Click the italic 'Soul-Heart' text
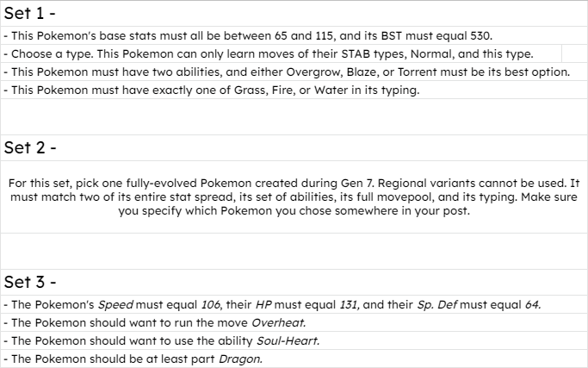The width and height of the screenshot is (588, 368). (x=288, y=340)
